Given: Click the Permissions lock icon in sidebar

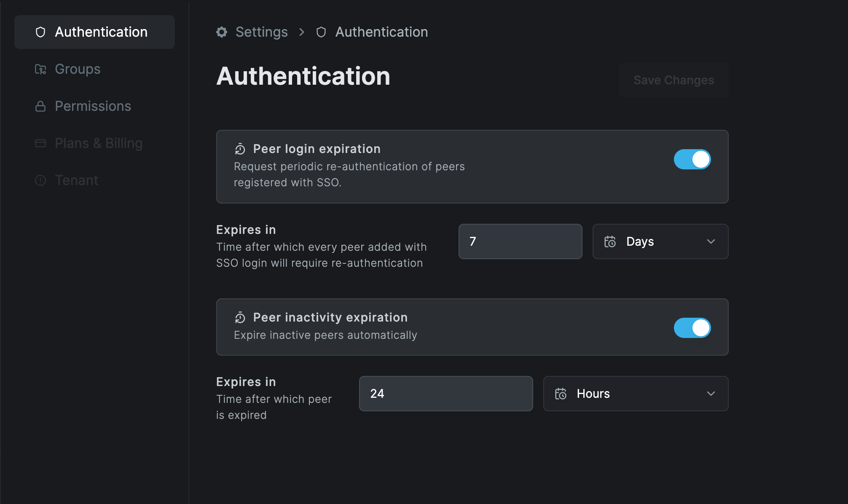Looking at the screenshot, I should pos(40,106).
